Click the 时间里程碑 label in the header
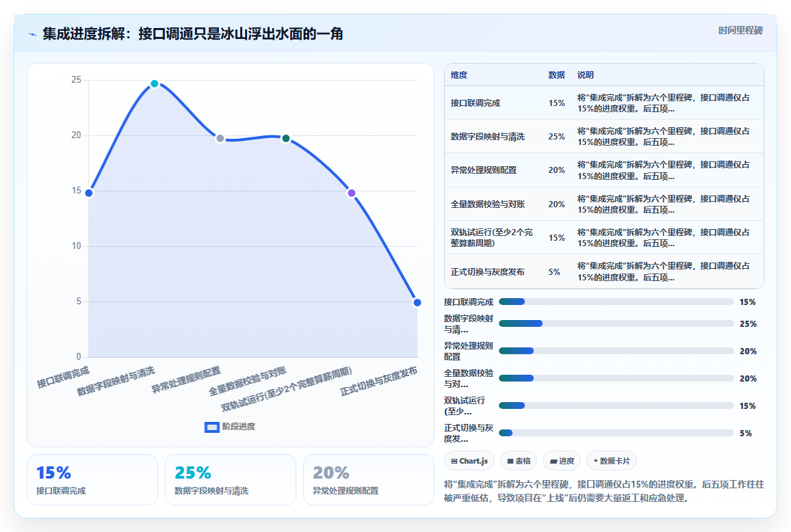 (x=740, y=31)
